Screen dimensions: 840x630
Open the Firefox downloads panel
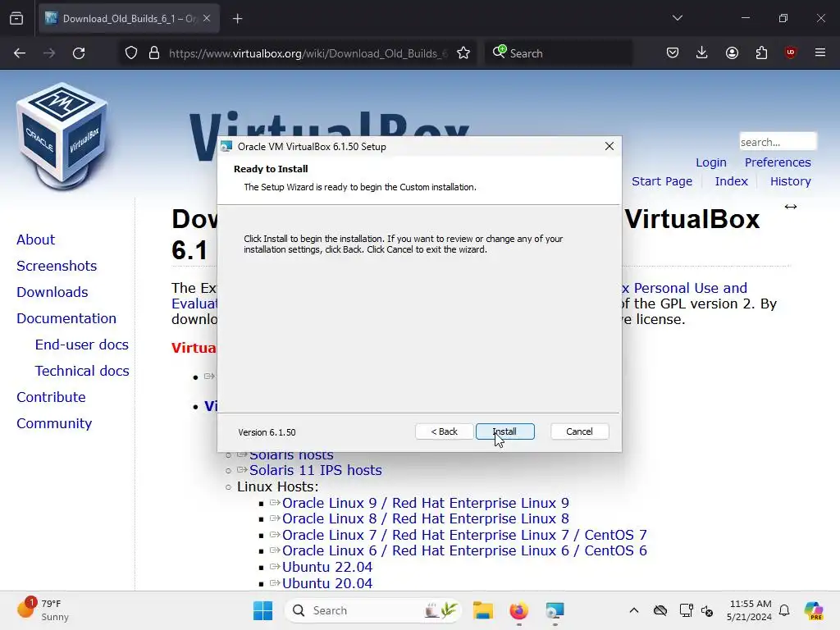click(x=702, y=52)
